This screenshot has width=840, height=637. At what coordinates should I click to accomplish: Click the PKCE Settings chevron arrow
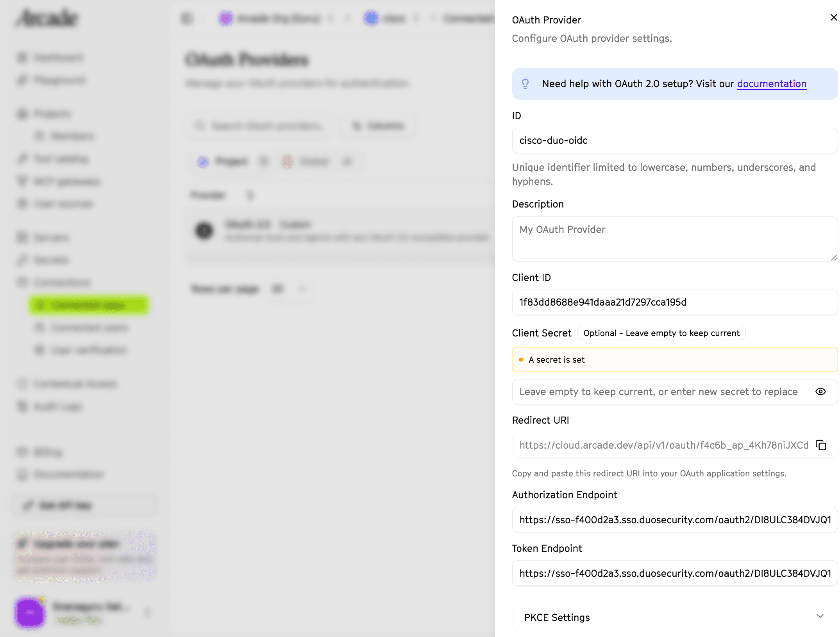click(x=820, y=617)
